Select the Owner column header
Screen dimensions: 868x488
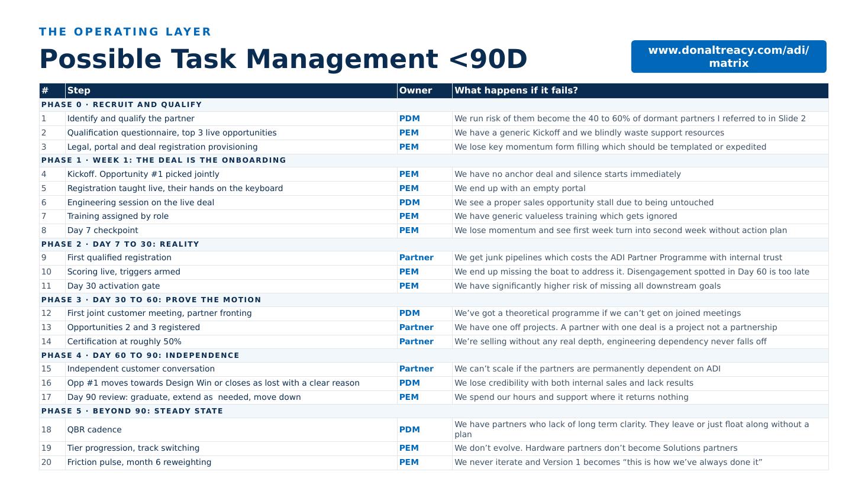[x=424, y=91]
